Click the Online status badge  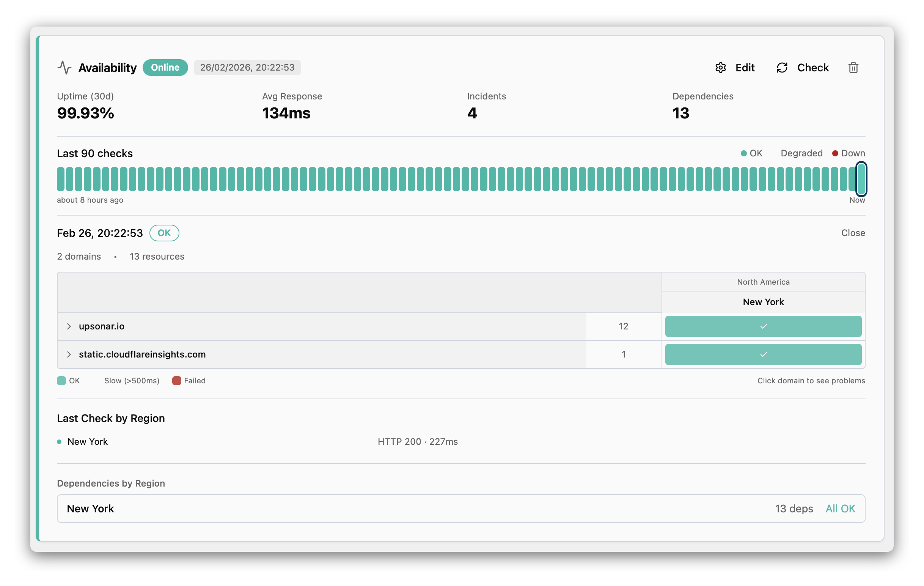pos(165,68)
